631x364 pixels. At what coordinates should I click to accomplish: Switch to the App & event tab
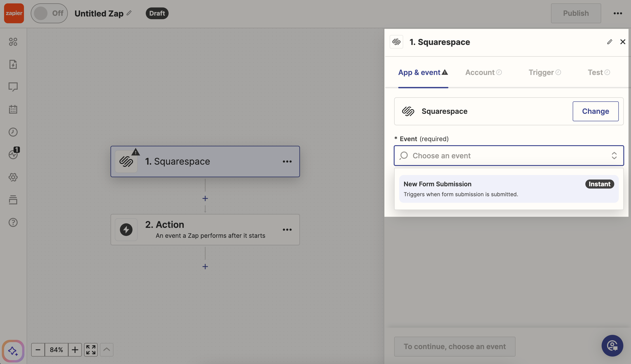[423, 72]
